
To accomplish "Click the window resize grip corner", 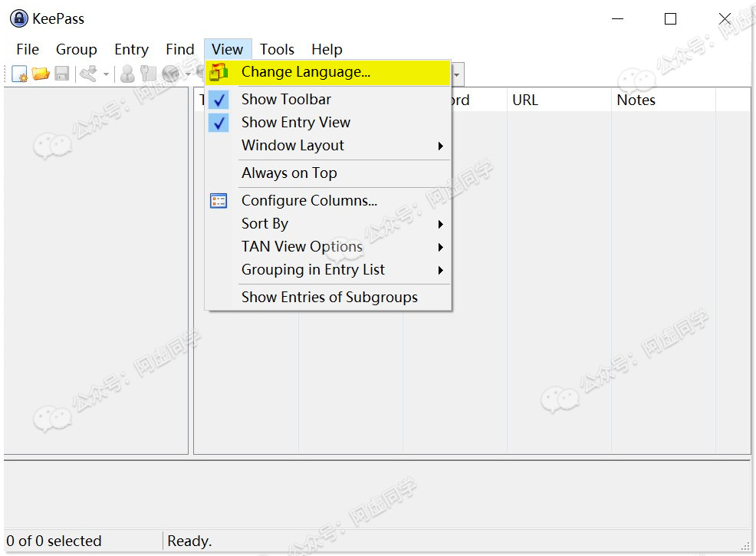I will (x=745, y=546).
